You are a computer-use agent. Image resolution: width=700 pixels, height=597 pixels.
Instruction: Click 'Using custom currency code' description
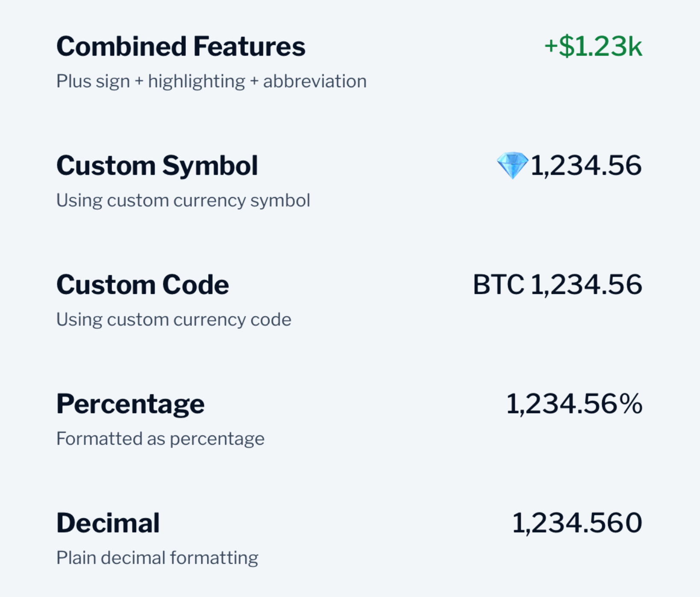click(174, 319)
